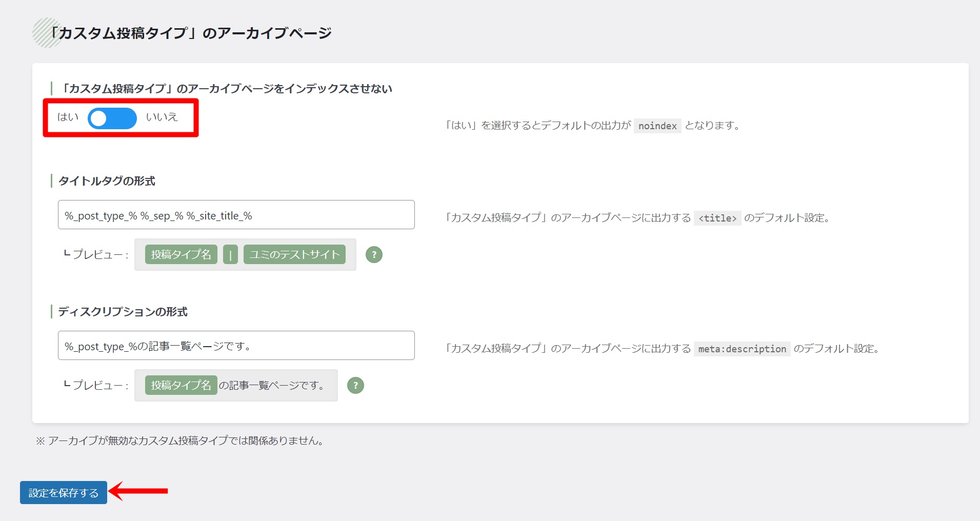Click the separator | tag in title preview
Image resolution: width=980 pixels, height=521 pixels.
(x=230, y=254)
